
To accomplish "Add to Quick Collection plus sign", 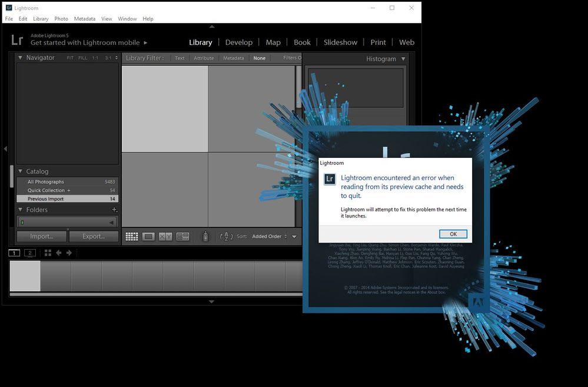I will (69, 190).
